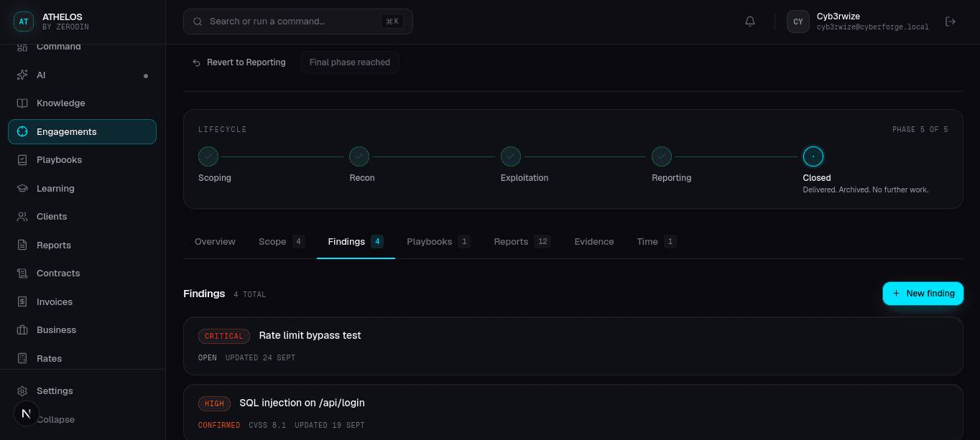Switch to the Reports tab

click(522, 242)
